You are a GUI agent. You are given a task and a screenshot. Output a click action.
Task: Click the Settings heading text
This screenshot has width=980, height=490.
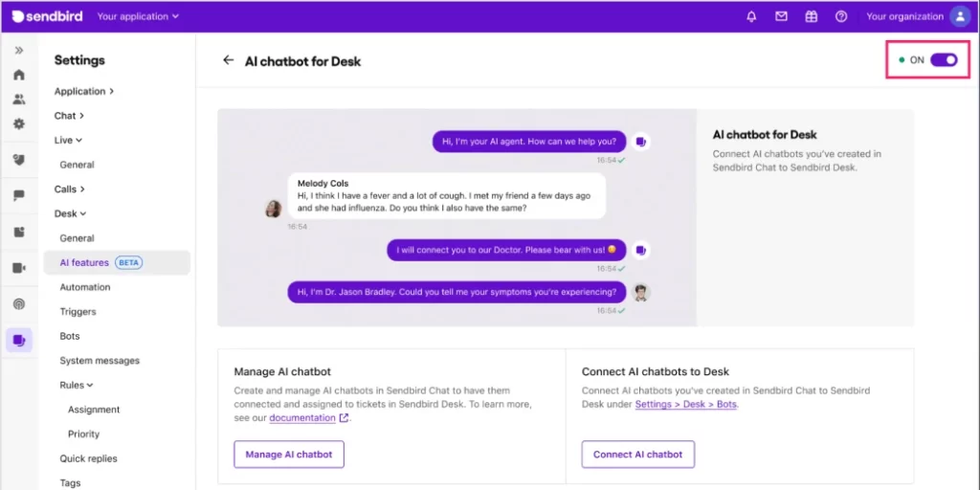click(79, 60)
